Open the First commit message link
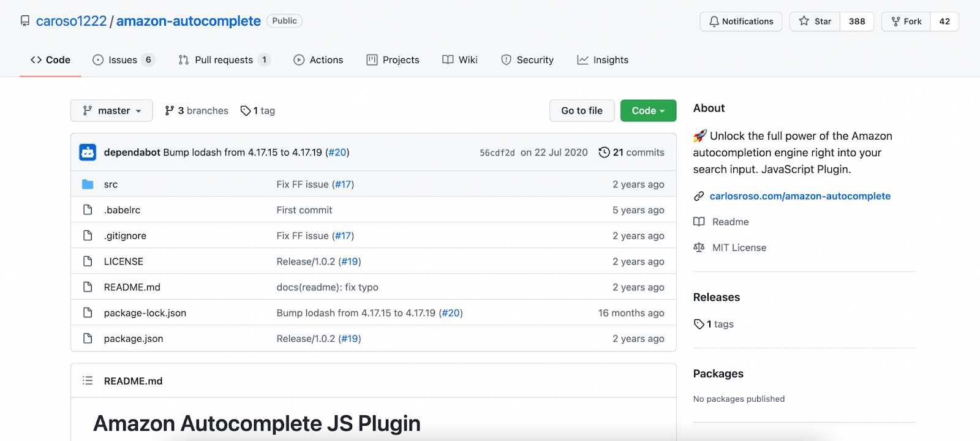This screenshot has width=980, height=441. point(304,210)
